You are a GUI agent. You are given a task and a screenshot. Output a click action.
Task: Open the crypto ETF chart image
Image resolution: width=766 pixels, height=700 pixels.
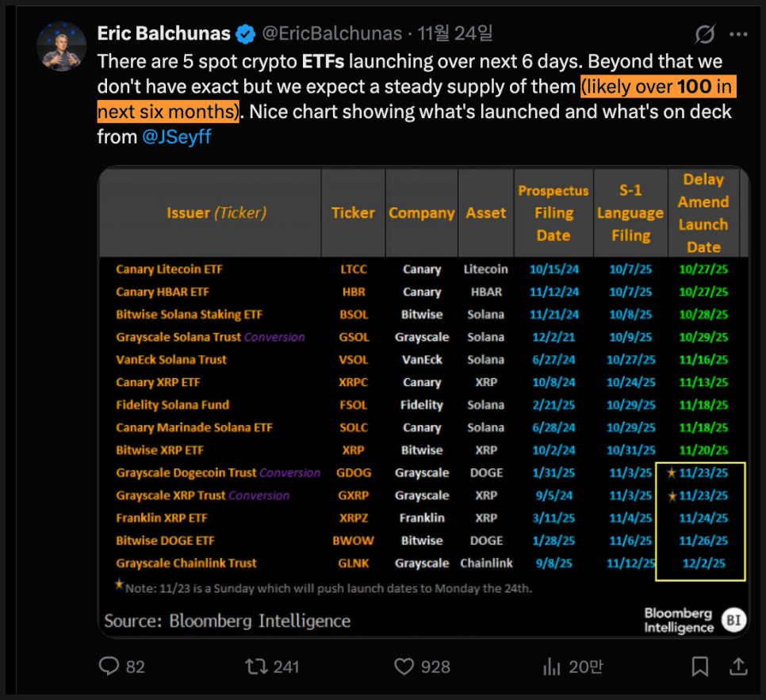(423, 400)
